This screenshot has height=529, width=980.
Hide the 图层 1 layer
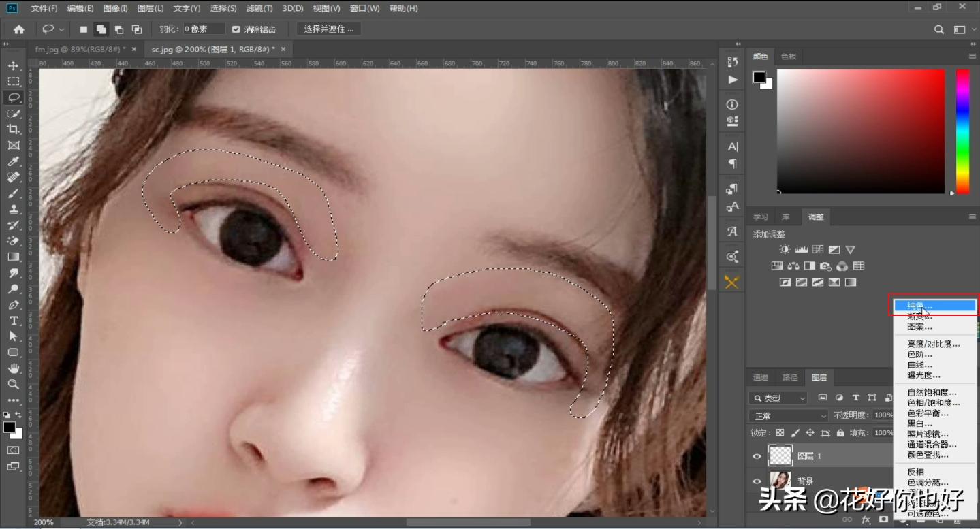click(x=757, y=456)
